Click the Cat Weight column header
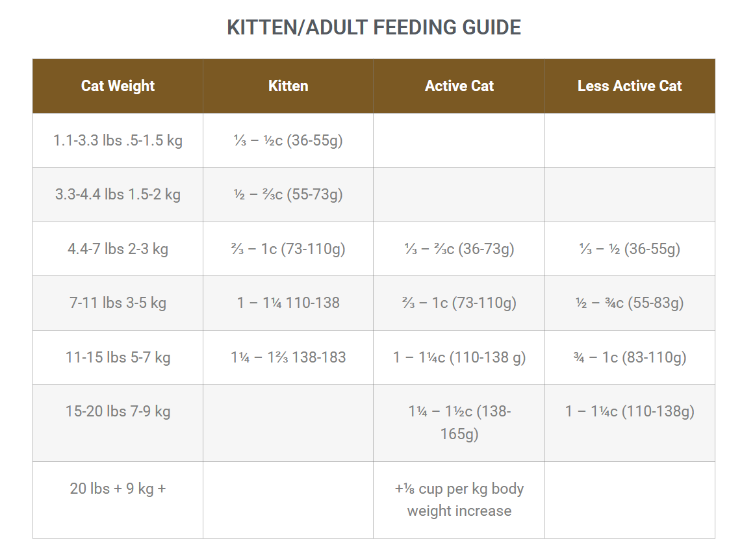This screenshot has width=755, height=560. [118, 86]
